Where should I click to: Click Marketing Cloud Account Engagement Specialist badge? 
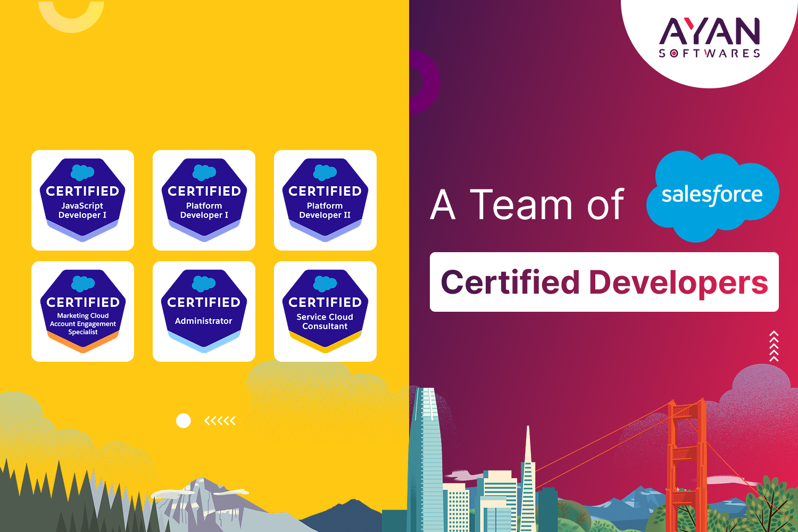pyautogui.click(x=82, y=311)
